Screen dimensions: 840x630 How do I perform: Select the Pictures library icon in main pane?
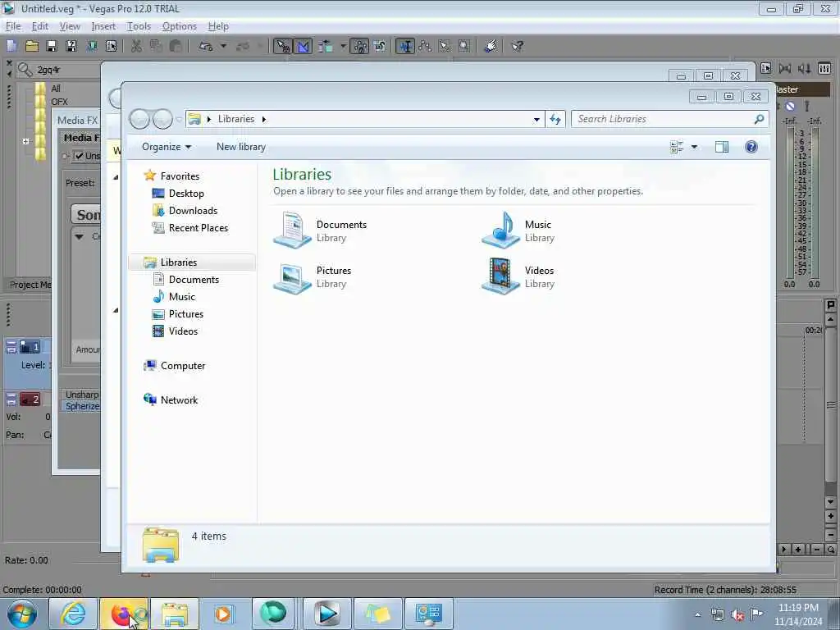[x=293, y=276]
